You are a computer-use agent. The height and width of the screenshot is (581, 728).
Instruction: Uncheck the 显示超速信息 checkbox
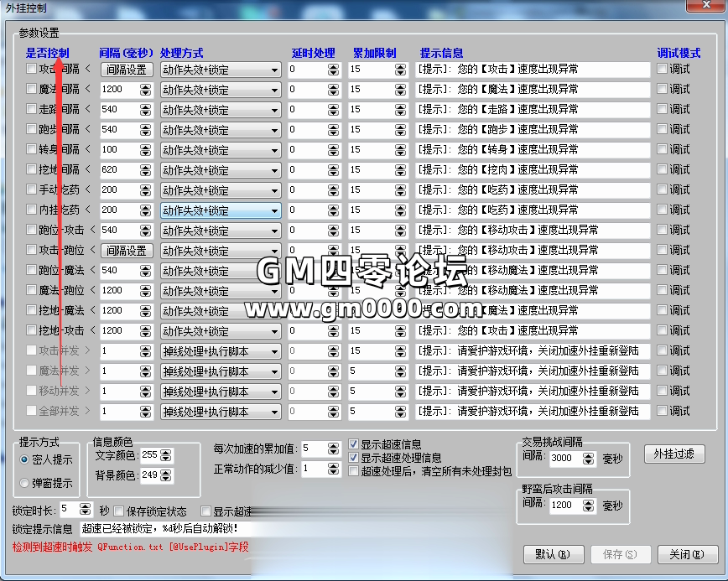coord(354,444)
